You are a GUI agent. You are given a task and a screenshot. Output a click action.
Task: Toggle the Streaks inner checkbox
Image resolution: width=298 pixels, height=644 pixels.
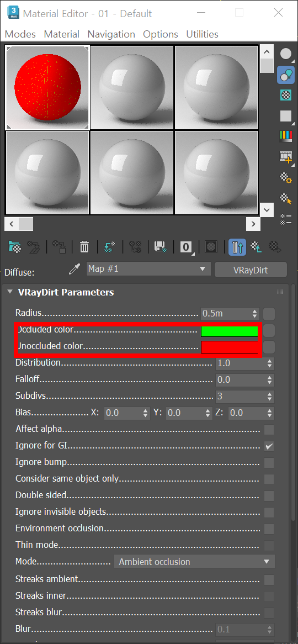(269, 597)
